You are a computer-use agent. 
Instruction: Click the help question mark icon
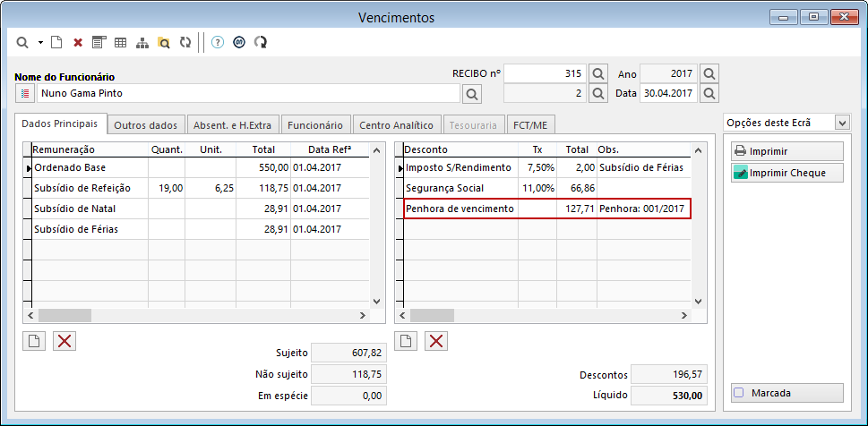pyautogui.click(x=218, y=42)
